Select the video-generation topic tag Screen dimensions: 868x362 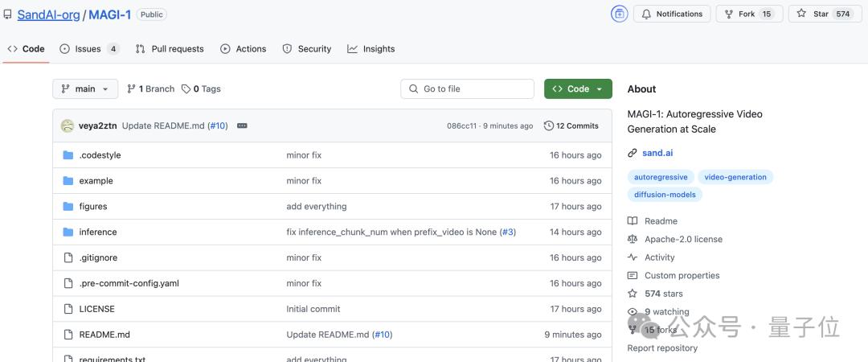pos(735,178)
